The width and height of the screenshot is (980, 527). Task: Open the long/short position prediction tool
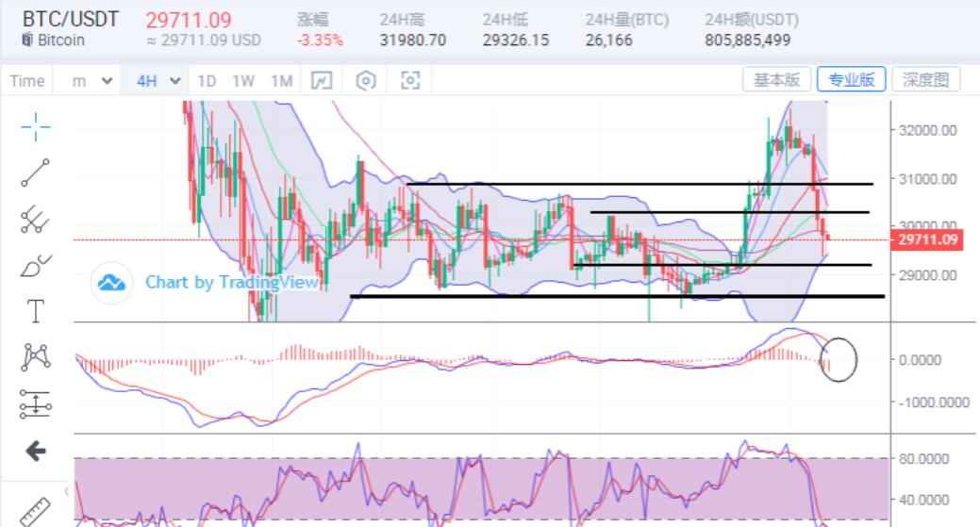[35, 404]
